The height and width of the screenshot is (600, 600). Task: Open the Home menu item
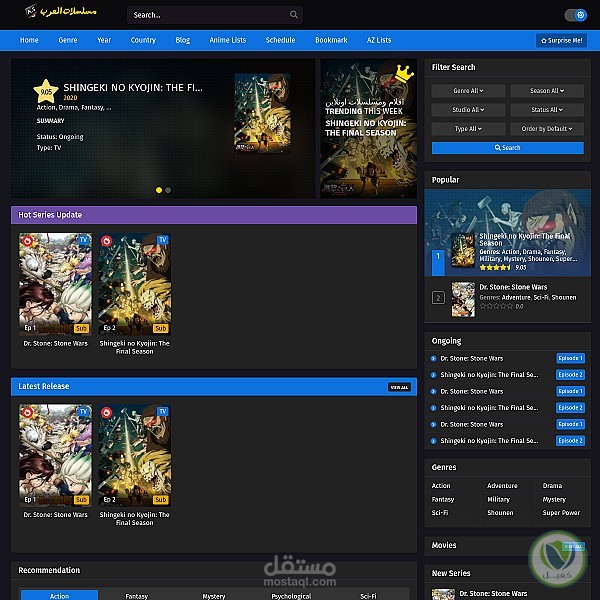pyautogui.click(x=29, y=40)
